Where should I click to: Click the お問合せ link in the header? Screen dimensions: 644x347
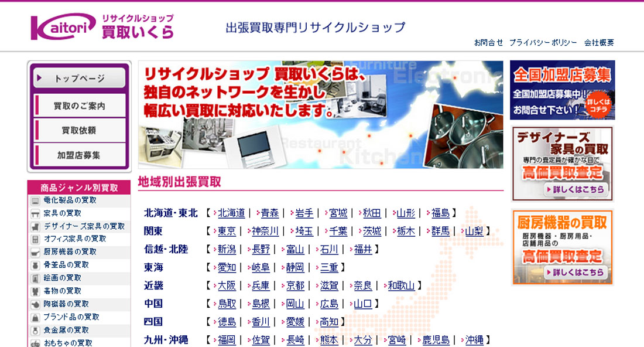click(488, 43)
